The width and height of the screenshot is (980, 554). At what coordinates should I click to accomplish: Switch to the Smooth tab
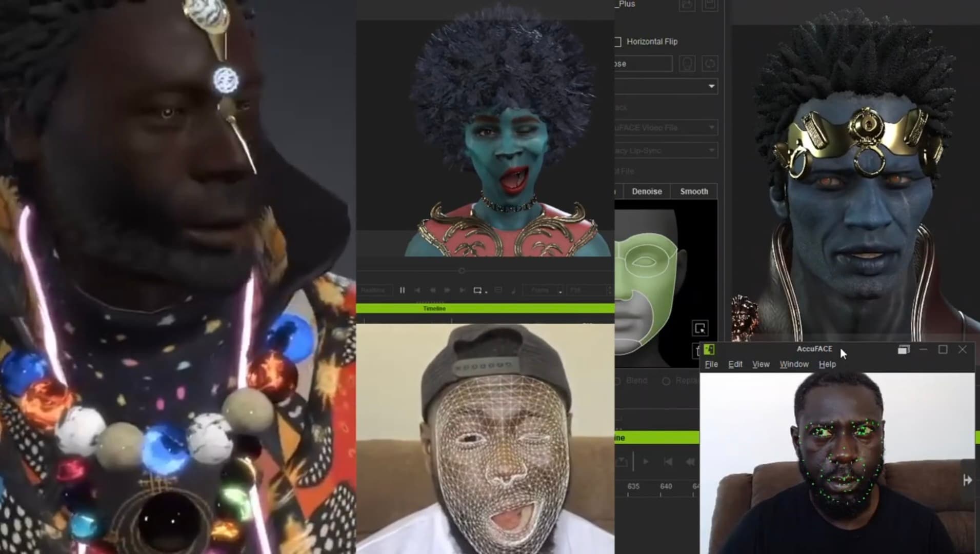tap(694, 191)
